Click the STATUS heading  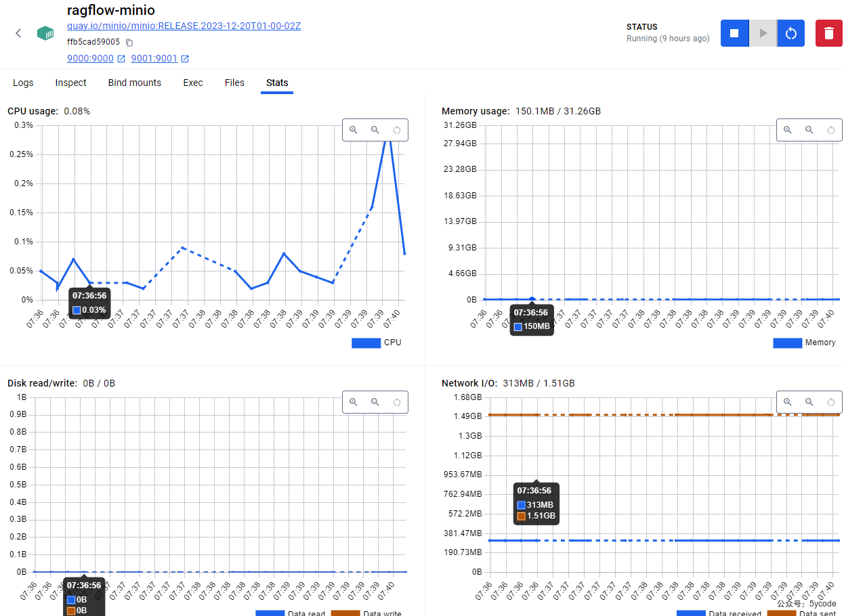(642, 27)
